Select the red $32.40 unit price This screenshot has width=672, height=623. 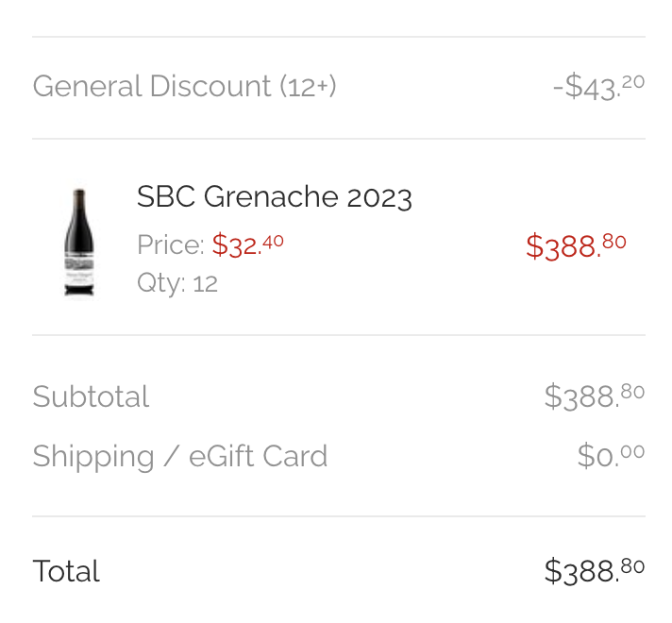247,244
